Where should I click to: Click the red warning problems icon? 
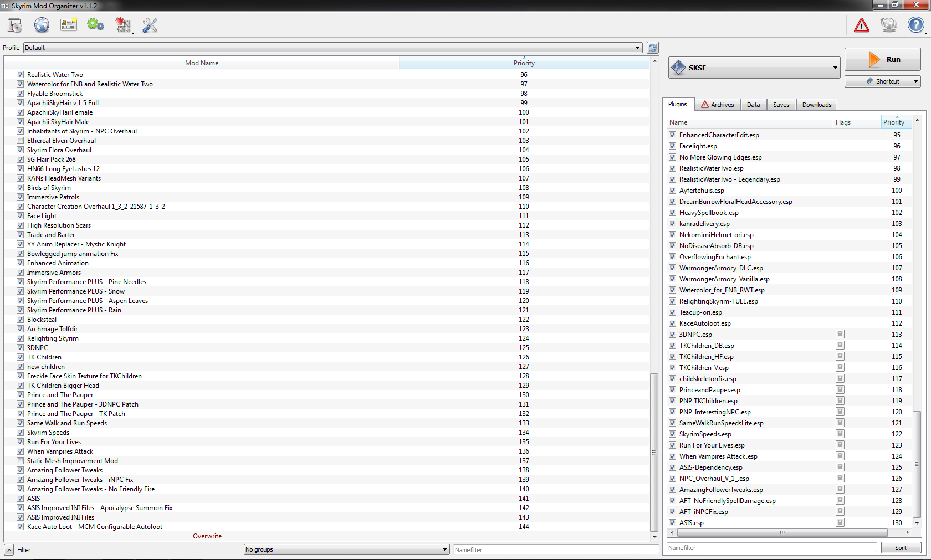tap(862, 25)
